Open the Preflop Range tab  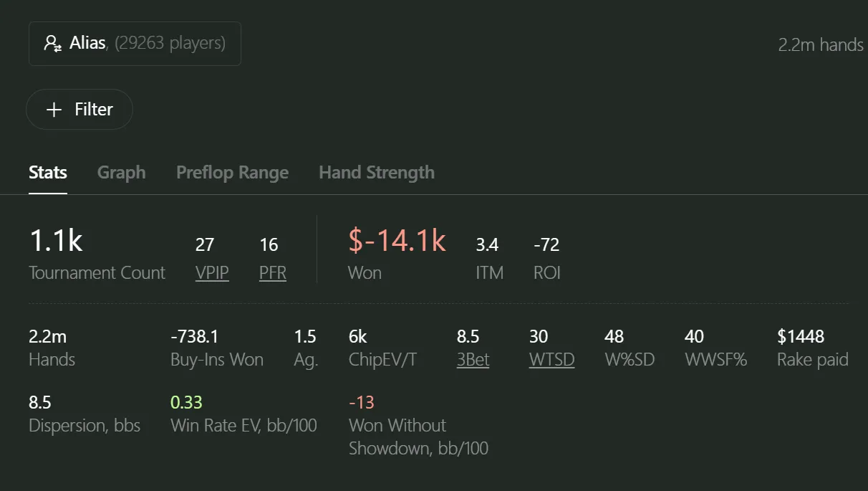pos(232,173)
